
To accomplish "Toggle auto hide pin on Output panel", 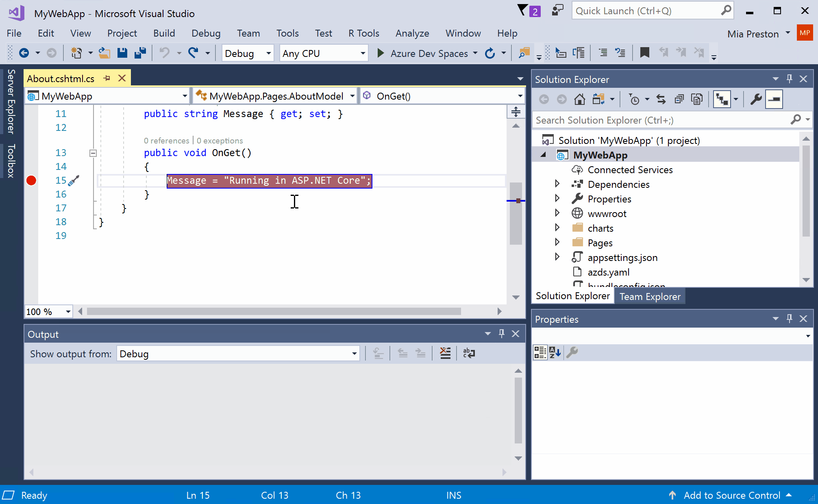I will [x=502, y=334].
